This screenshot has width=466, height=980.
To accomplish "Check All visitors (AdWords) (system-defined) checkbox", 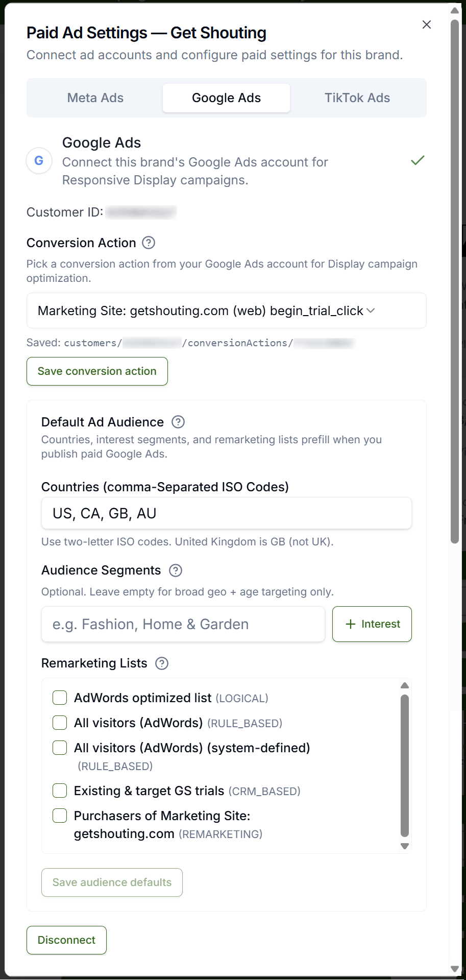I will pos(60,748).
